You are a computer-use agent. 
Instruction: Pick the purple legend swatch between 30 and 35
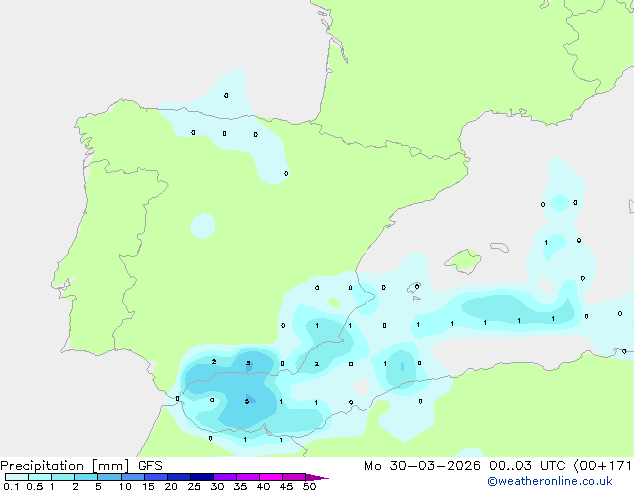[x=225, y=477]
